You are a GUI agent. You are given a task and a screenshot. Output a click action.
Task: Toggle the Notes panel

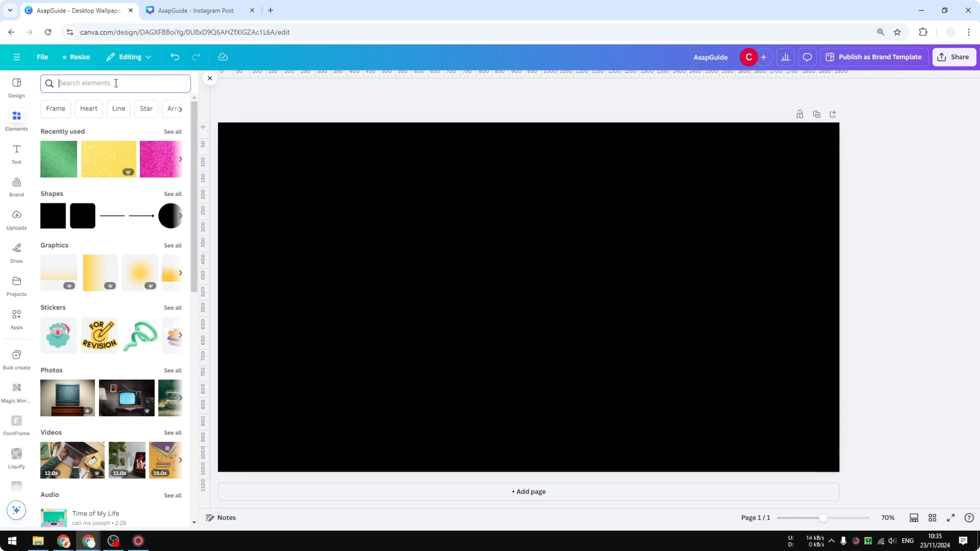(x=221, y=517)
